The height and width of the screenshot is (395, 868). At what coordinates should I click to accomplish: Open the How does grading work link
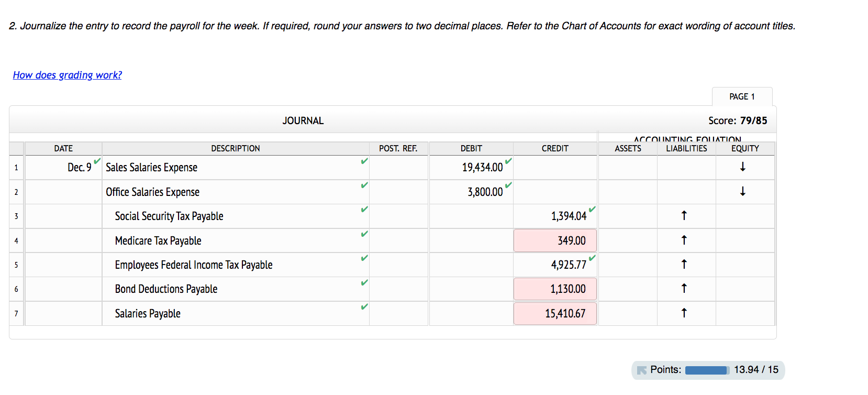[67, 75]
